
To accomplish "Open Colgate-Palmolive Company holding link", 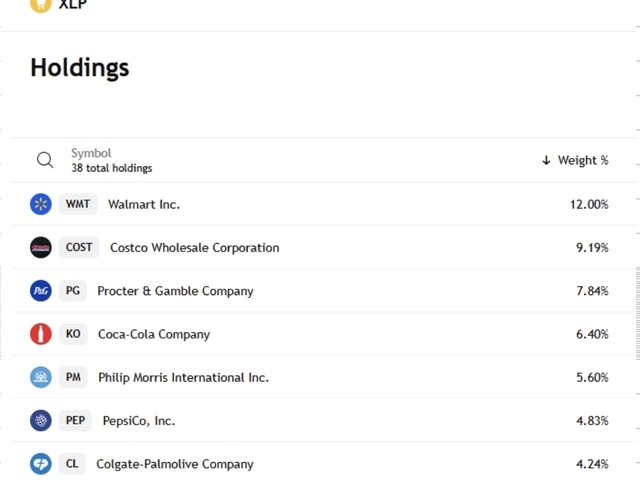I will 175,464.
